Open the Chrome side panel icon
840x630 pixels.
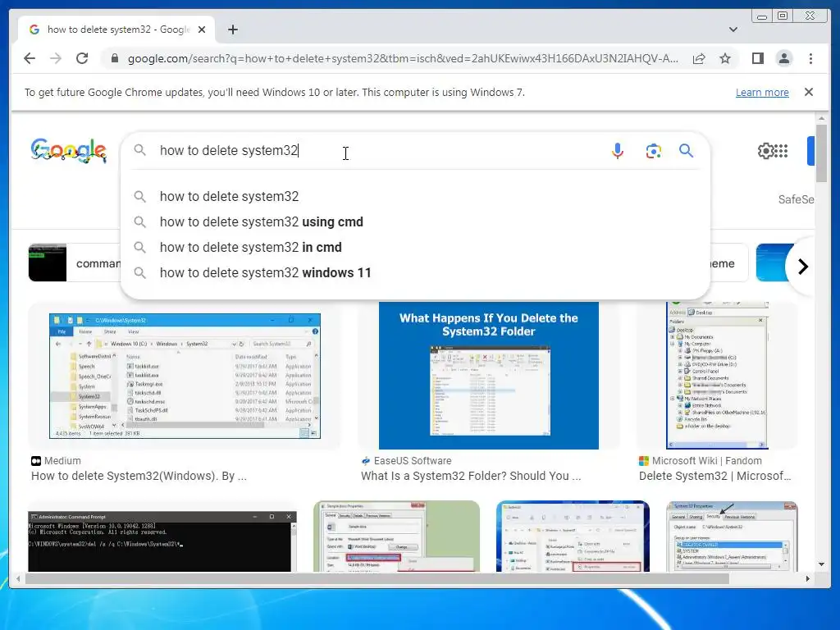pos(757,58)
